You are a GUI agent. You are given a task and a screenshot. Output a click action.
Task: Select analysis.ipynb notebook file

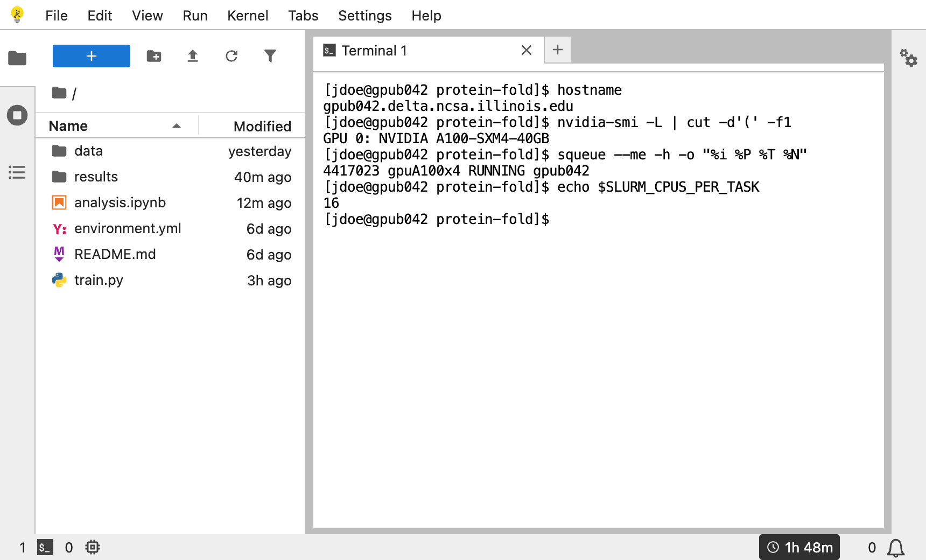tap(170, 203)
